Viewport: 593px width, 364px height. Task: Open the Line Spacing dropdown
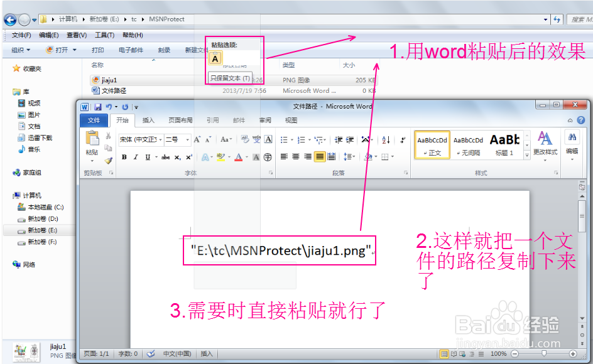(x=349, y=156)
